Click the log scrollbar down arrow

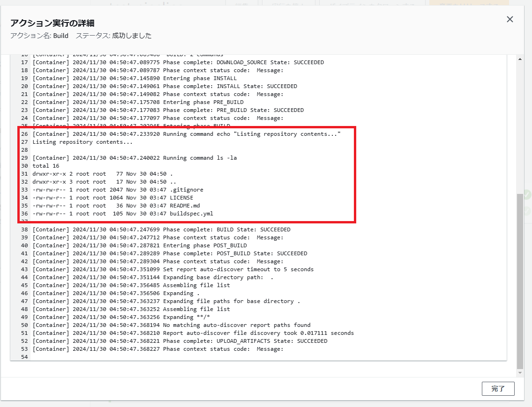coord(520,373)
